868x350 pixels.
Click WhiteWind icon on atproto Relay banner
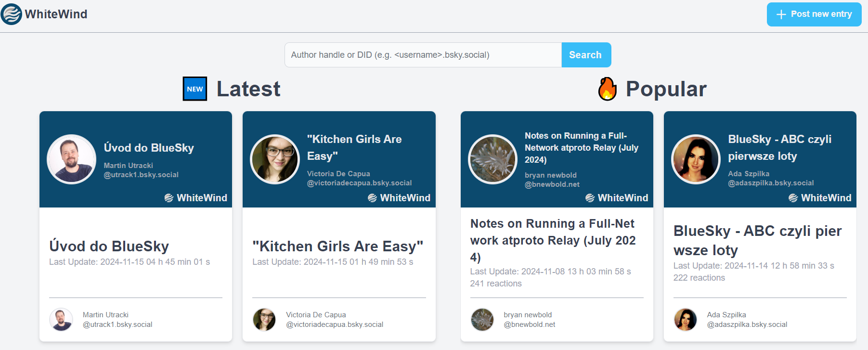(590, 198)
